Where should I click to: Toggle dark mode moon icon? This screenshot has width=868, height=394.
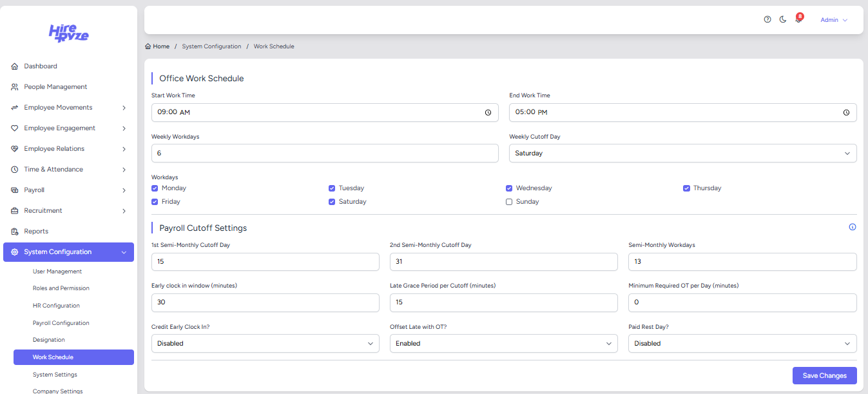point(783,19)
